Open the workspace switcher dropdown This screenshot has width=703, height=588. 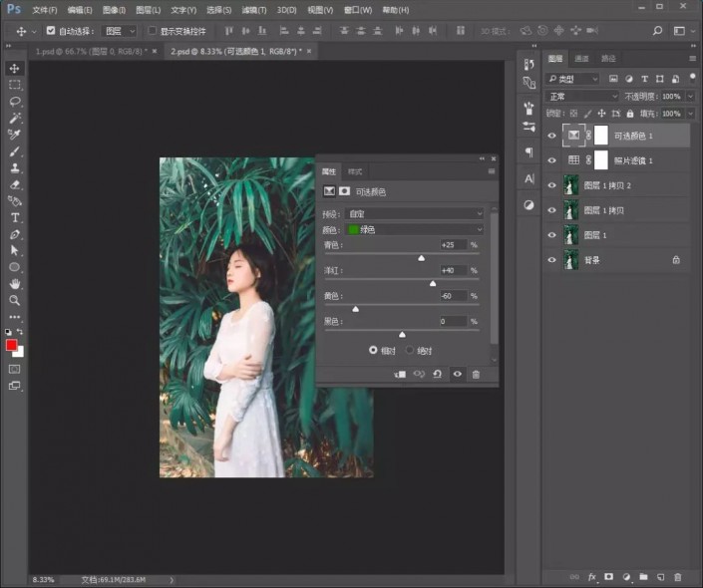point(682,31)
